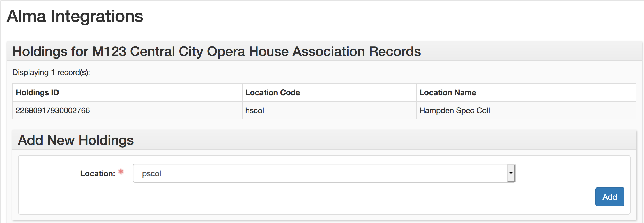Click the Location dropdown arrow button

coord(511,173)
